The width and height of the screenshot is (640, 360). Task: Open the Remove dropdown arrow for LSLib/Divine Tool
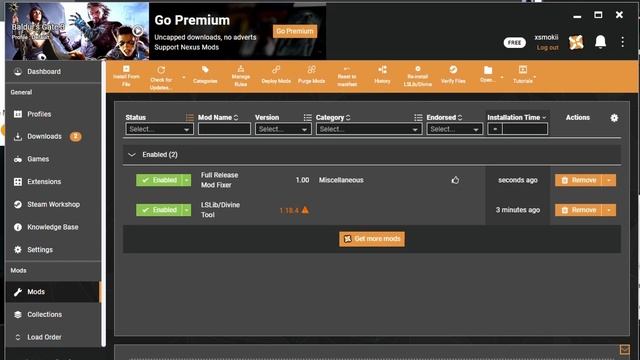(x=609, y=210)
